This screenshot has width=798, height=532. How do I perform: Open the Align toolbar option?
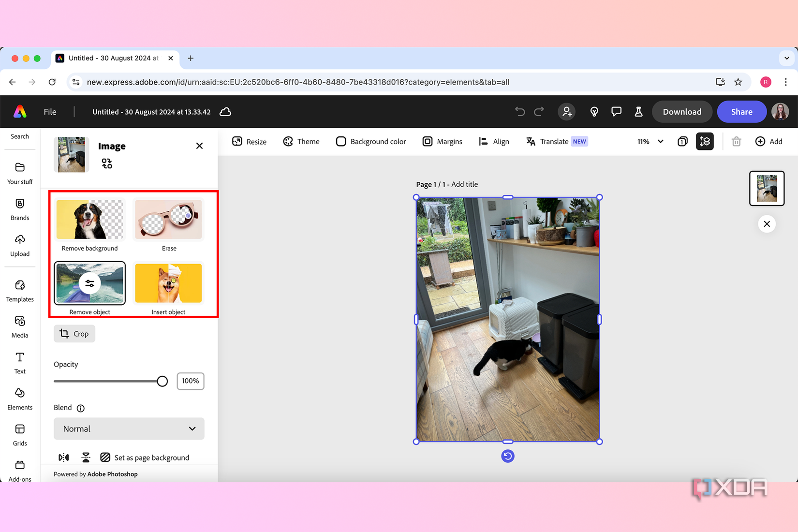coord(494,142)
